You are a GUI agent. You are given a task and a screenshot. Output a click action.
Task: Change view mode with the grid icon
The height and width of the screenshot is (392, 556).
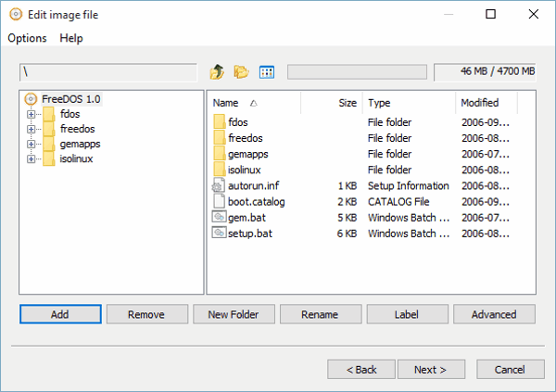267,72
